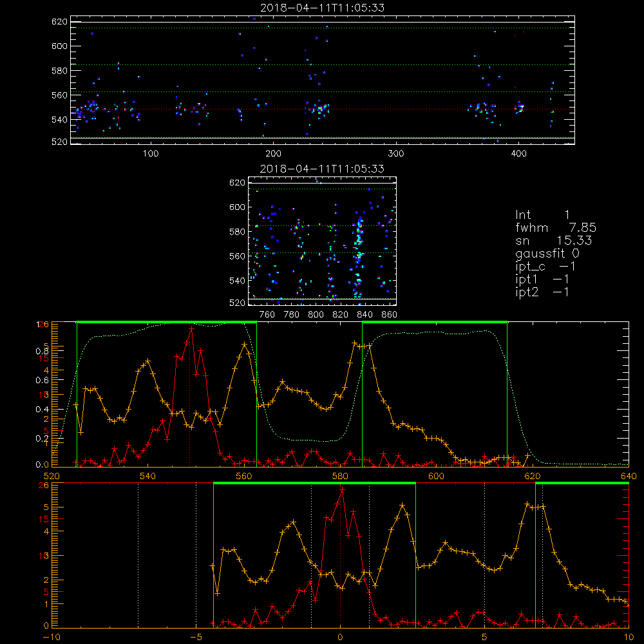This screenshot has height=644, width=644.
Task: Select the 'Int 1' parameter line
Action: [542, 215]
